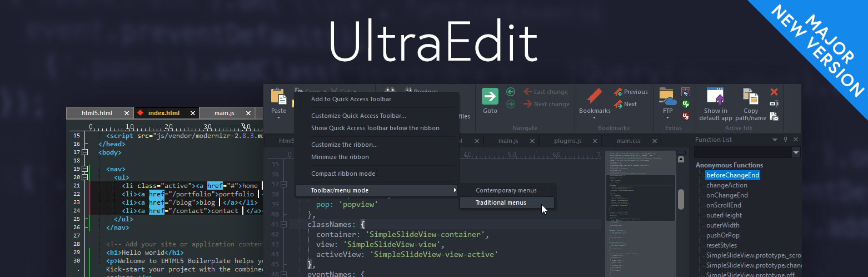Select outerHeight function
The width and height of the screenshot is (868, 277).
[x=724, y=215]
